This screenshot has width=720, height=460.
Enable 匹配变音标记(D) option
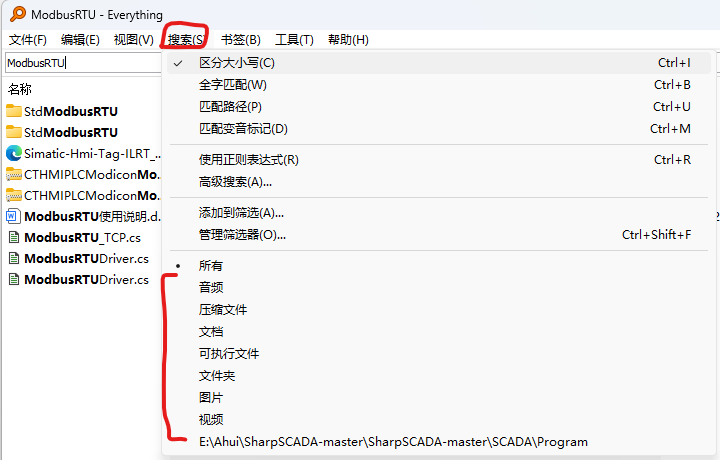pos(439,129)
